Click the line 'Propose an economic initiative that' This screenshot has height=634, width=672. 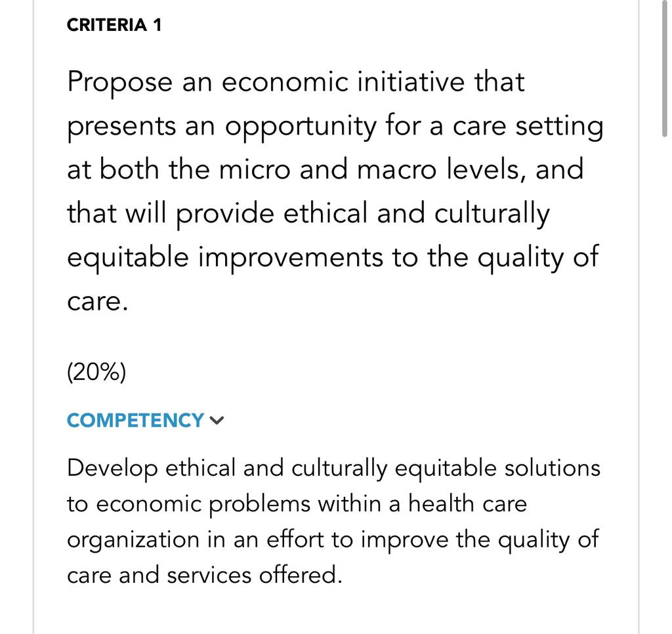[x=296, y=82]
